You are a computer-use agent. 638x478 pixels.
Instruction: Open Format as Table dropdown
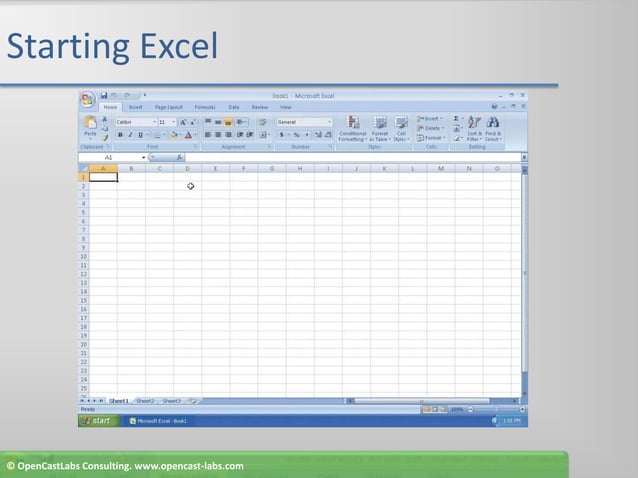pos(380,129)
